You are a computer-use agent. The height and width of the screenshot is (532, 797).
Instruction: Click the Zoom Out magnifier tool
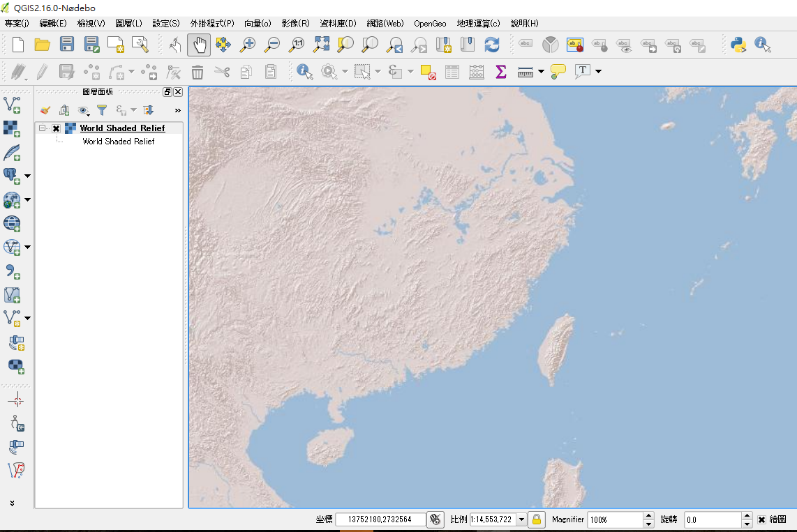[x=272, y=45]
